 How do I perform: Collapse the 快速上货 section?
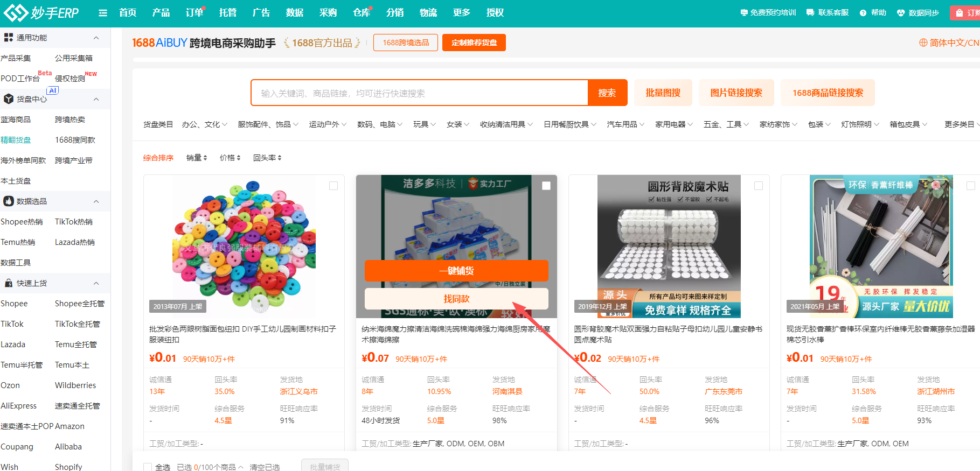coord(96,283)
